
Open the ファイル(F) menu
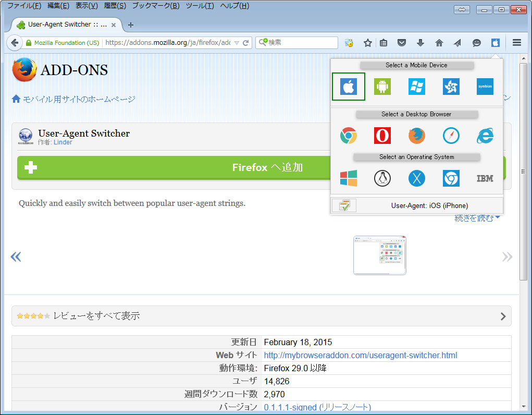tap(24, 6)
